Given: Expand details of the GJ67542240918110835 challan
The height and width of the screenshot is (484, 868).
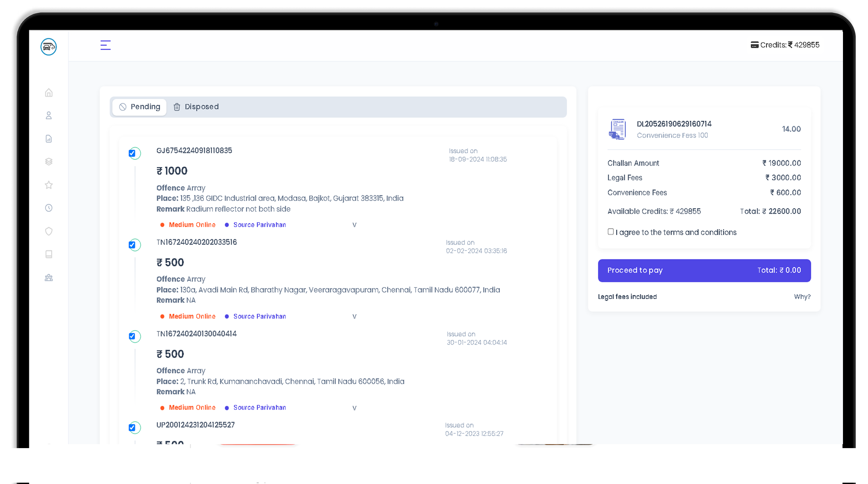Looking at the screenshot, I should click(354, 225).
